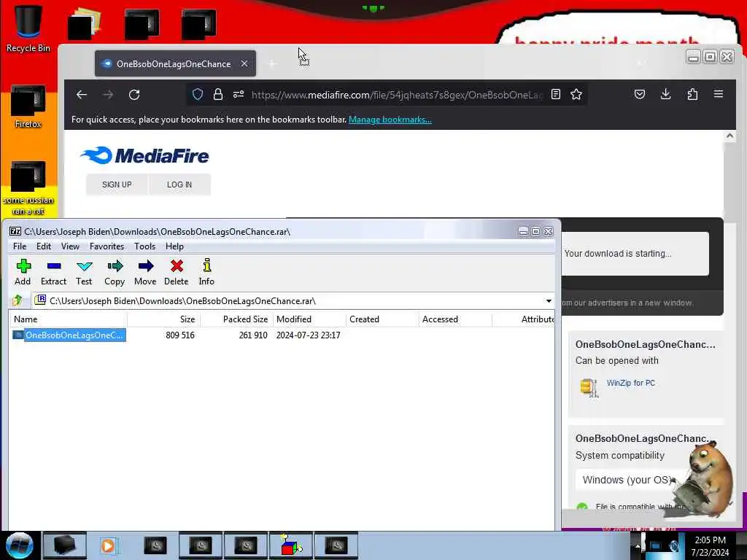Open Info for the selected file
Screen dimensions: 747x560
pyautogui.click(x=206, y=272)
